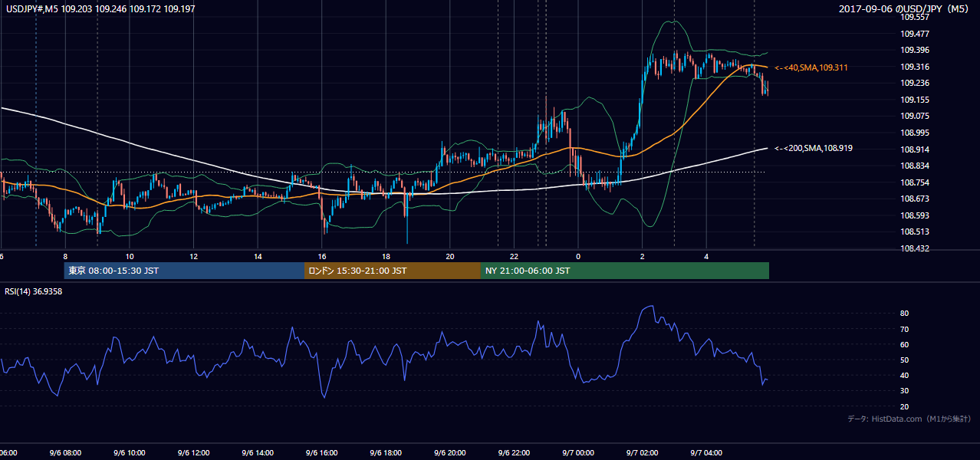980x460 pixels.
Task: Click price axis value 108.513
Action: 915,231
